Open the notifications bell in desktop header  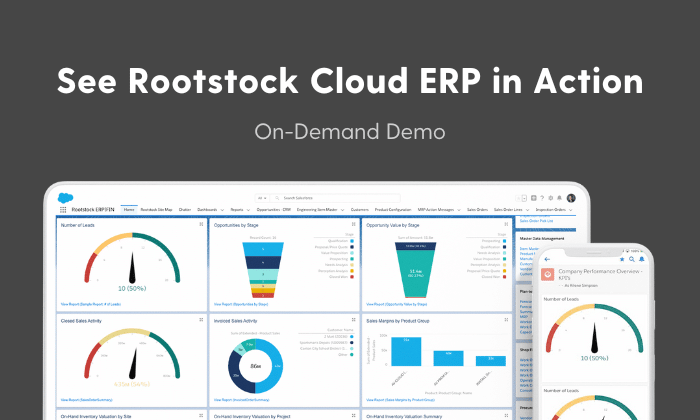coord(559,198)
